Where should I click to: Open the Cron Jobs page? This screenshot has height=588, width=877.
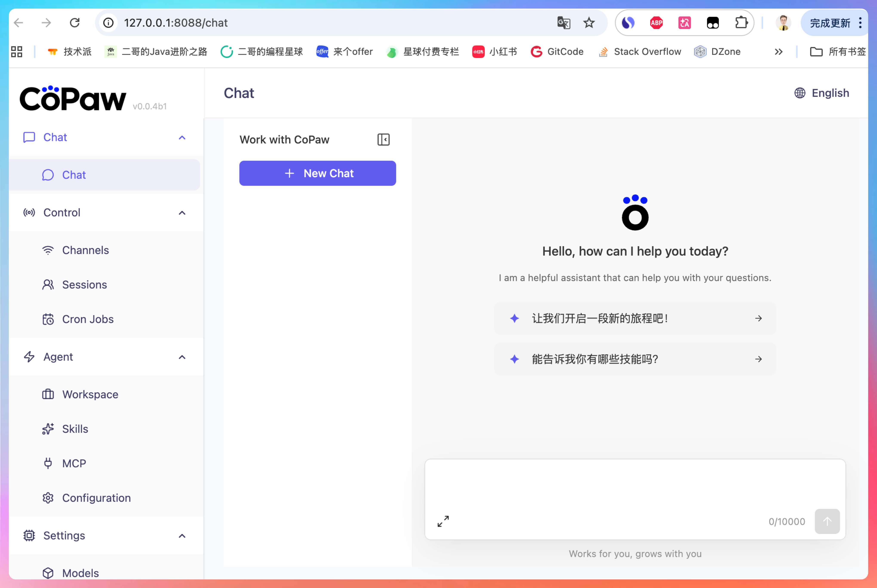point(88,319)
